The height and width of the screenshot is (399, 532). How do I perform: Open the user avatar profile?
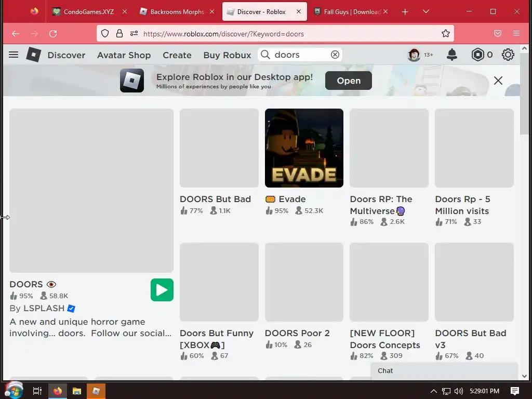414,55
